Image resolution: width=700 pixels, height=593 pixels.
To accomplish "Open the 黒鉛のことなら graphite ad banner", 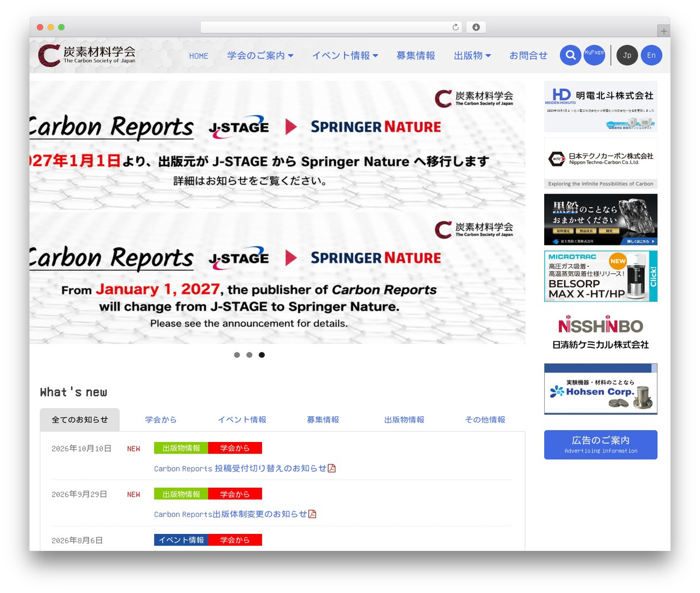I will pyautogui.click(x=600, y=219).
